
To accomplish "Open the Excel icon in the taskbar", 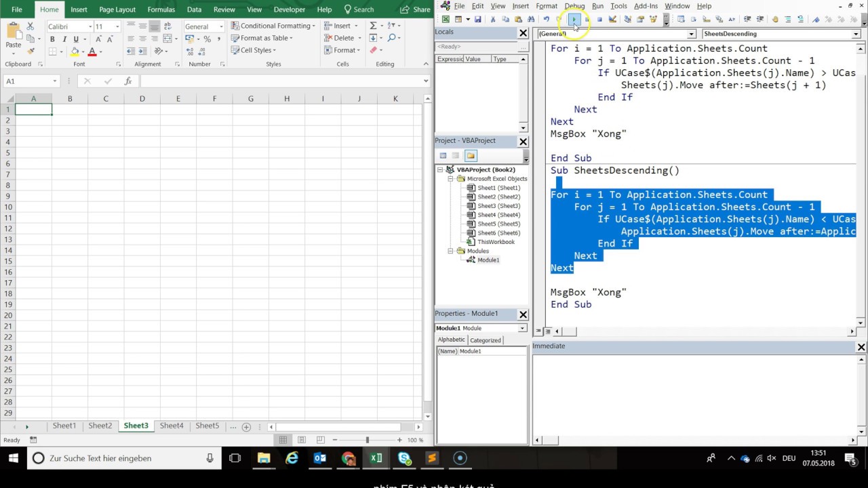I will pos(376,458).
